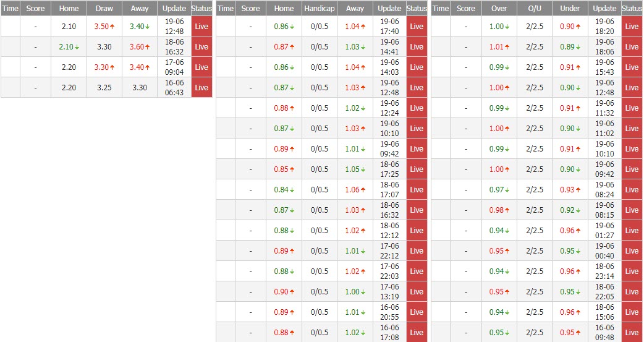
Task: Click the Live button for update 19-06 17:40
Action: [417, 27]
